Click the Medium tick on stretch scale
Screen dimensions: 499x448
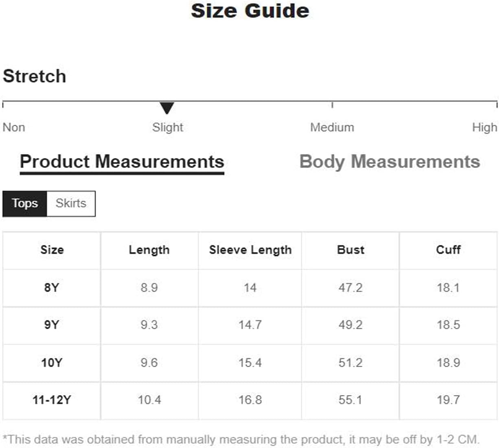point(332,105)
